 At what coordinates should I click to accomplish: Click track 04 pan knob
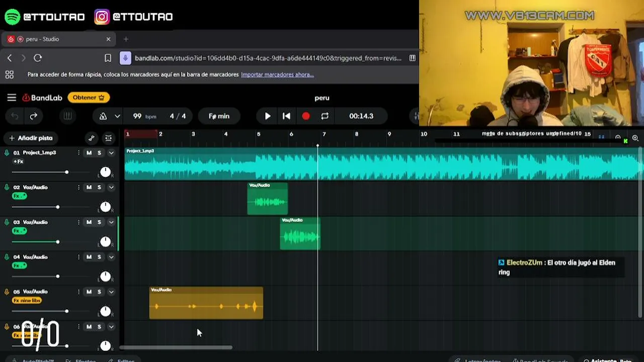(x=105, y=277)
